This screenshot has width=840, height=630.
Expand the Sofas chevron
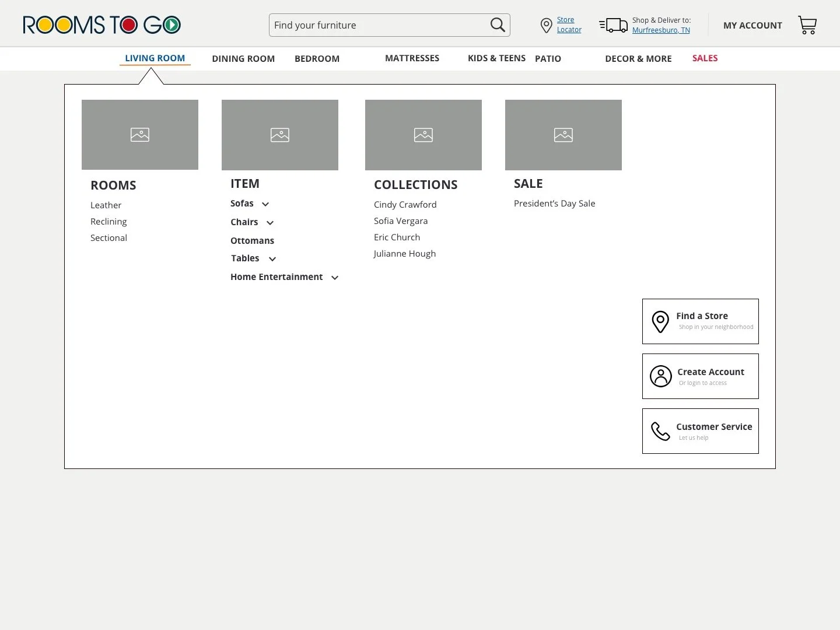[265, 204]
